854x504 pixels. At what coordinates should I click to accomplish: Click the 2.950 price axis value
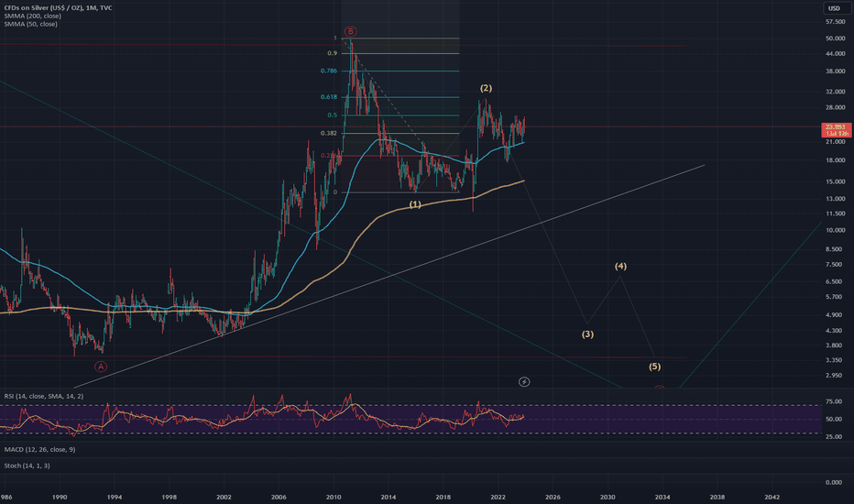tap(834, 375)
